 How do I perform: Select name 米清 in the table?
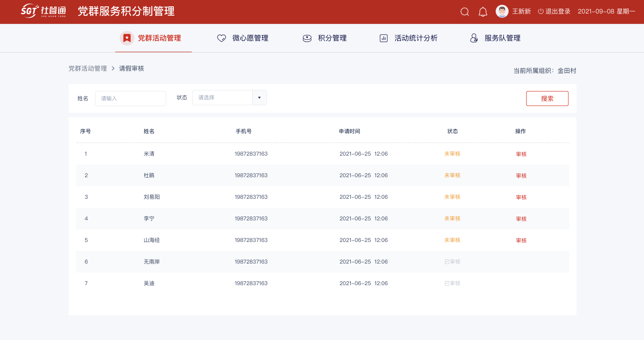click(x=149, y=154)
